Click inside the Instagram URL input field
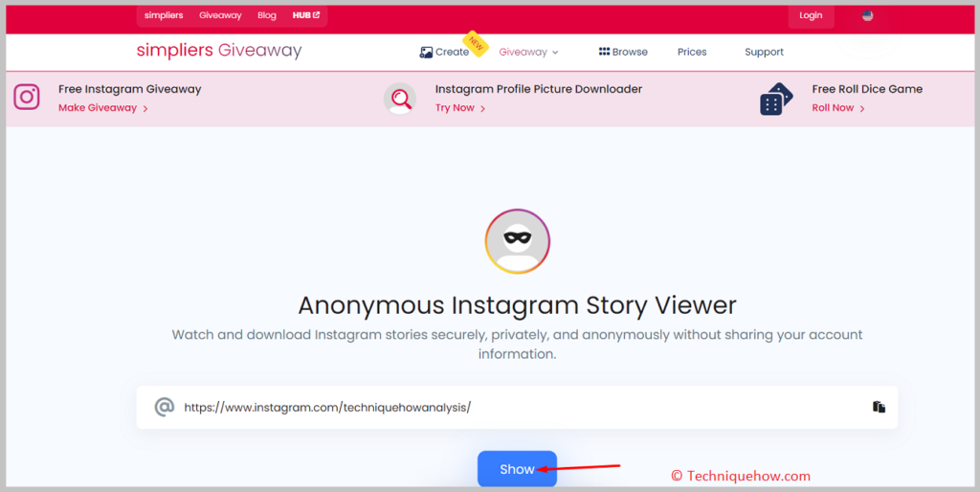The width and height of the screenshot is (980, 492). point(517,407)
